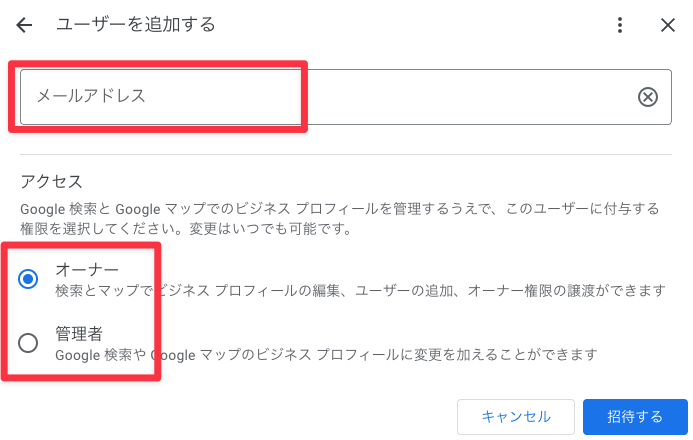
Task: Click the owner permission description text
Action: pos(360,291)
